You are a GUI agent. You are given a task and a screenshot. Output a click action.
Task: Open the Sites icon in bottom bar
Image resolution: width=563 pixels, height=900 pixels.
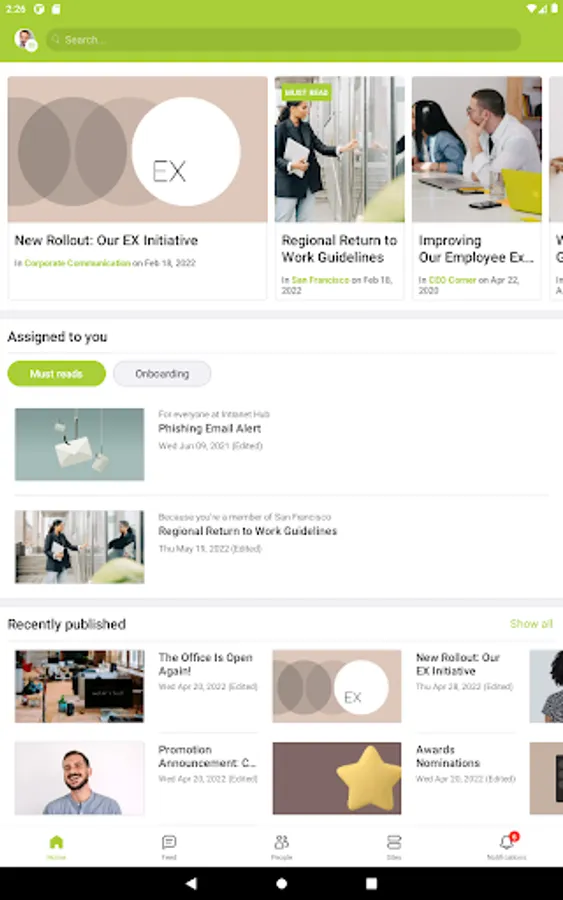pyautogui.click(x=394, y=842)
